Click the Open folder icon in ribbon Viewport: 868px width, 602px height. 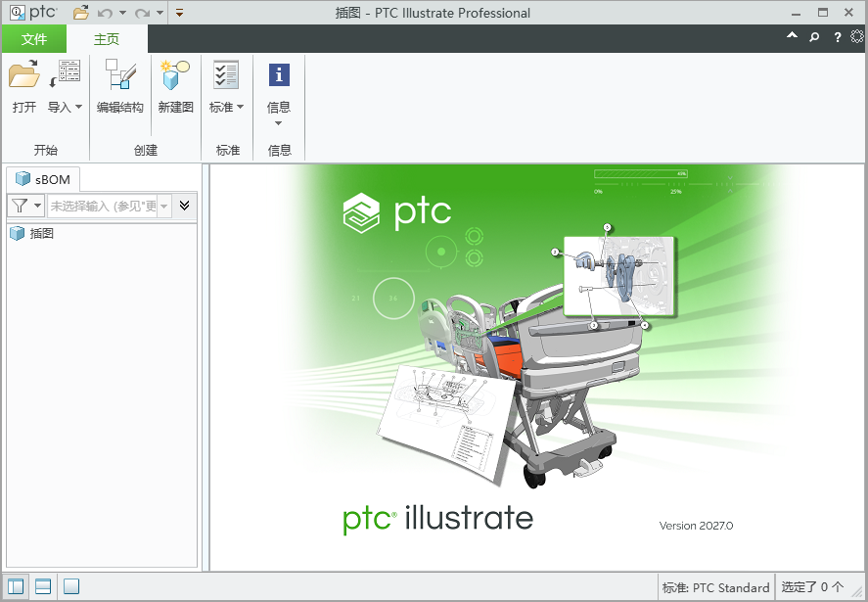click(23, 74)
